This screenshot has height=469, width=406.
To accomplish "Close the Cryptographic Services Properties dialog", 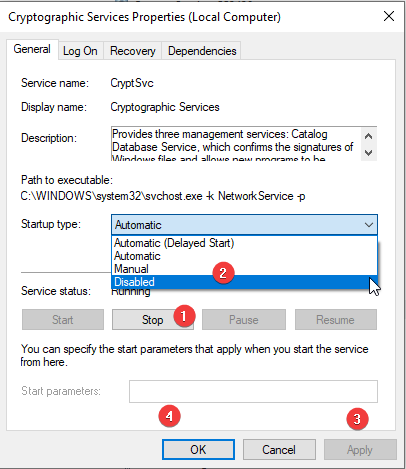I will click(x=389, y=16).
